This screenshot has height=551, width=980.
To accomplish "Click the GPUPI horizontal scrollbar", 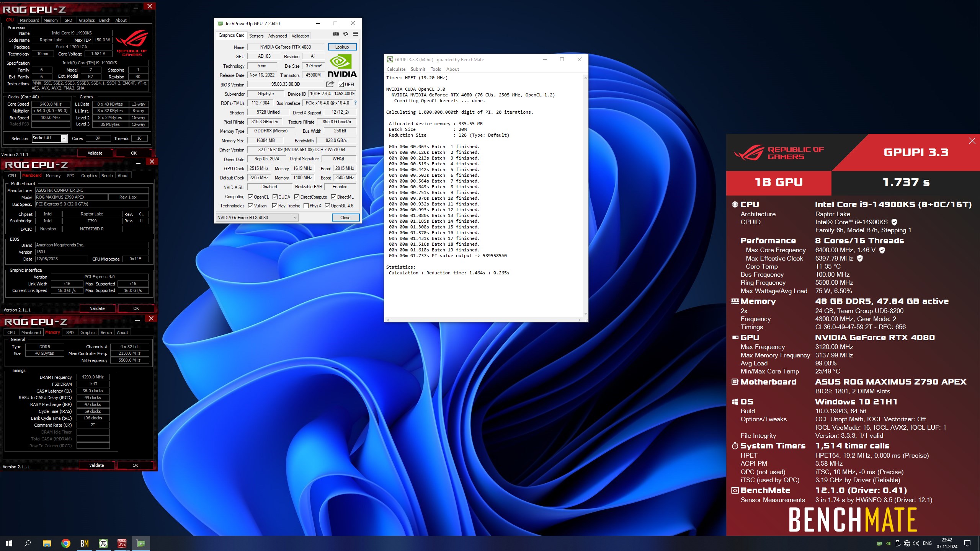I will (x=485, y=320).
